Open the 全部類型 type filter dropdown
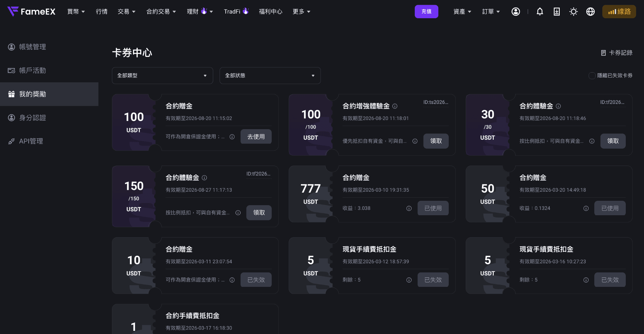644x334 pixels. [x=163, y=76]
